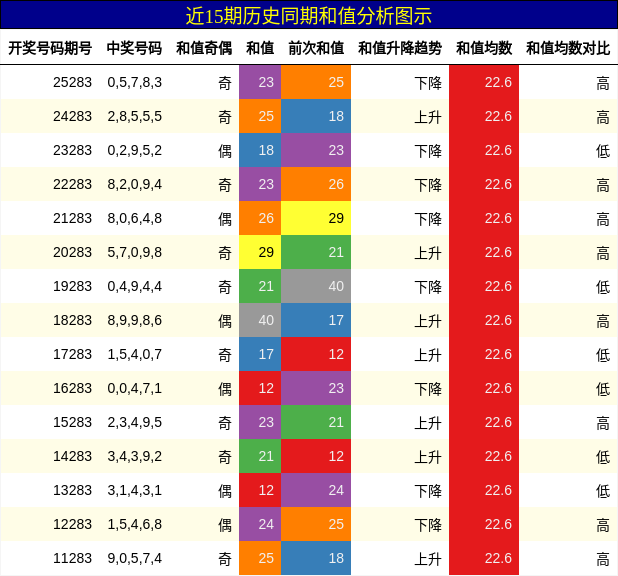Screen dimensions: 618x576
Task: Click the 下降 trend in row 13283
Action: pos(428,491)
